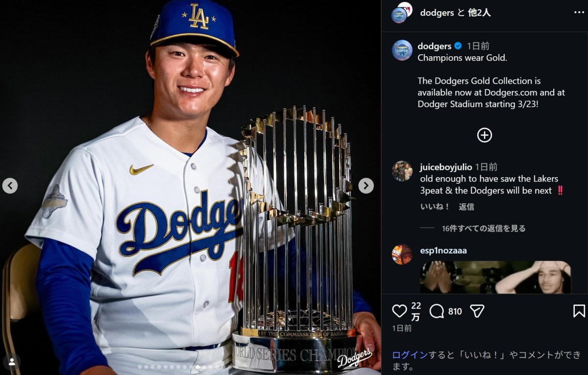Viewport: 588px width, 375px height.
Task: Show tagged people on the photo
Action: coord(12,362)
